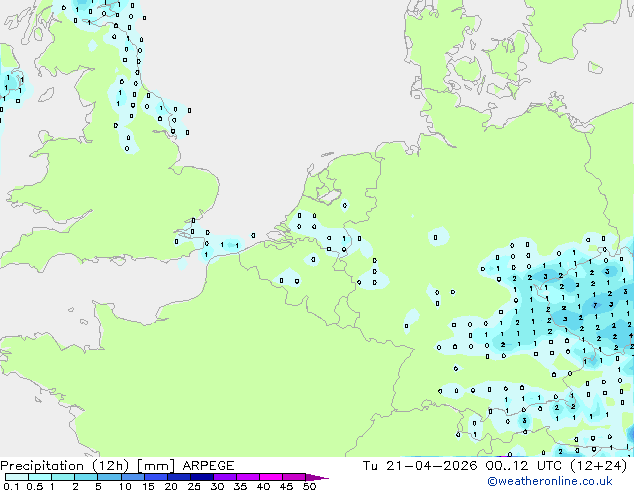Click the '25' legend scale value
Screen dimensions: 634x490
(x=194, y=486)
